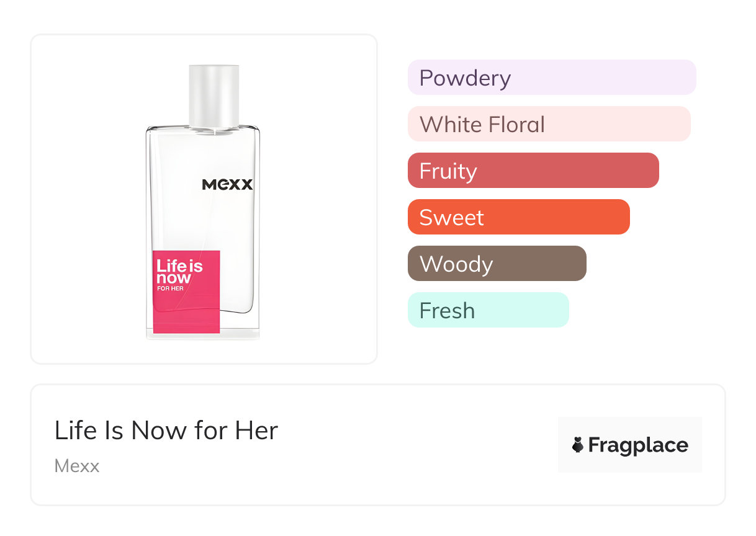Click the bottle's neck below the cap
The height and width of the screenshot is (536, 756).
[x=214, y=128]
